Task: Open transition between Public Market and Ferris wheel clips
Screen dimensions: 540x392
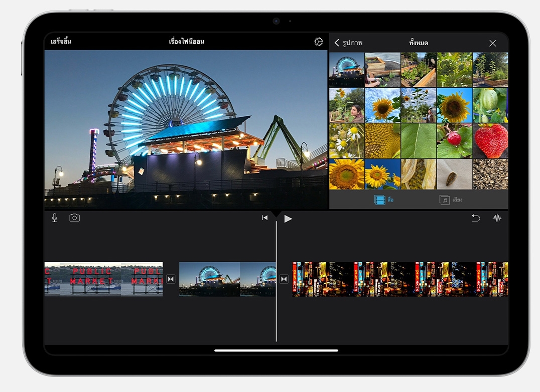Action: coord(171,279)
